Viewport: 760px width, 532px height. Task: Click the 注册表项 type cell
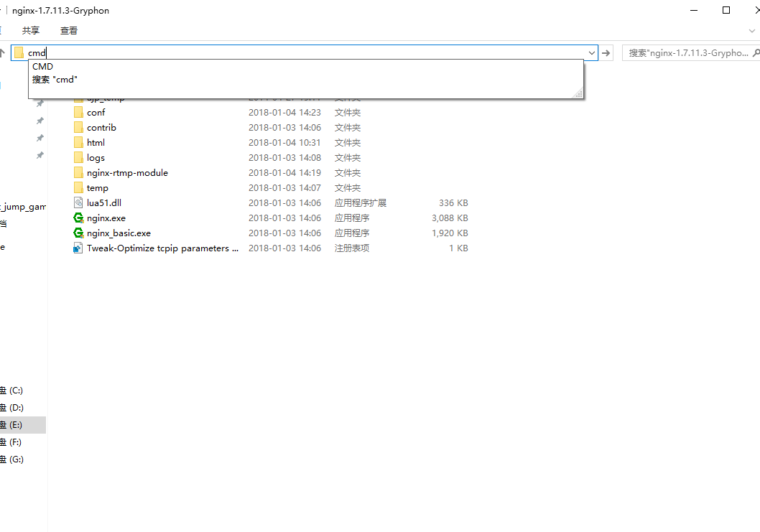click(x=352, y=248)
